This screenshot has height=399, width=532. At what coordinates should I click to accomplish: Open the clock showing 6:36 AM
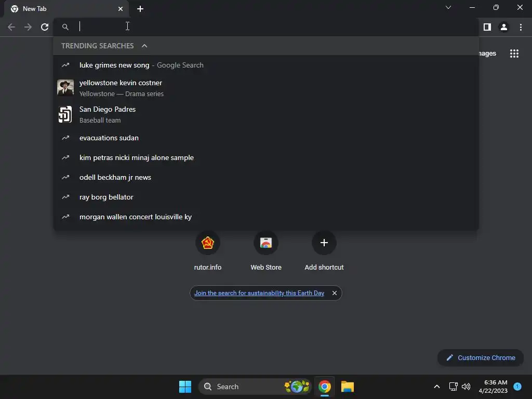pos(493,387)
